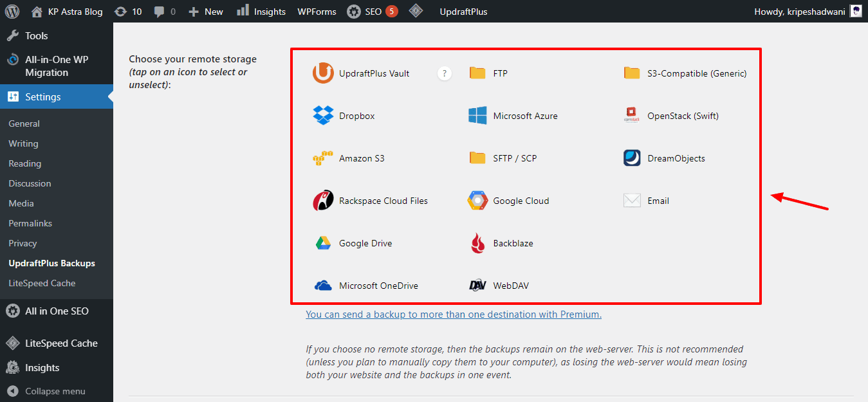
Task: Pick the Email envelope icon
Action: click(632, 201)
